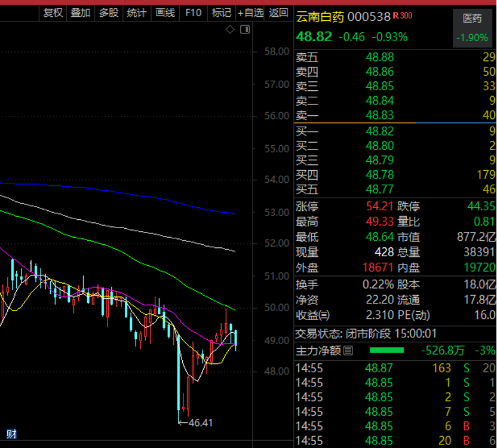Select 买五 price 48.77
The image size is (497, 448).
[380, 189]
